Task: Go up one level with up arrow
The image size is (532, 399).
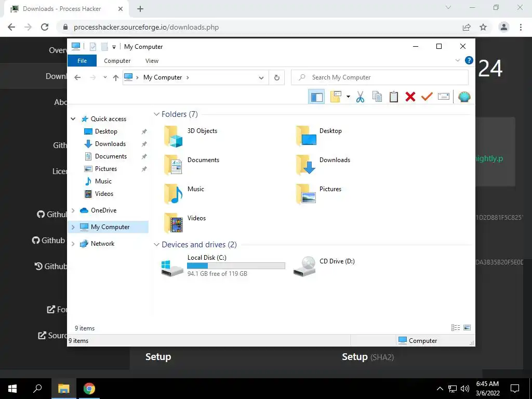Action: point(116,78)
